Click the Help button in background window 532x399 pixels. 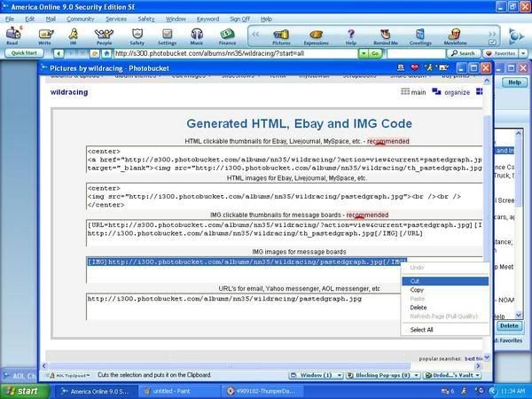pyautogui.click(x=514, y=82)
